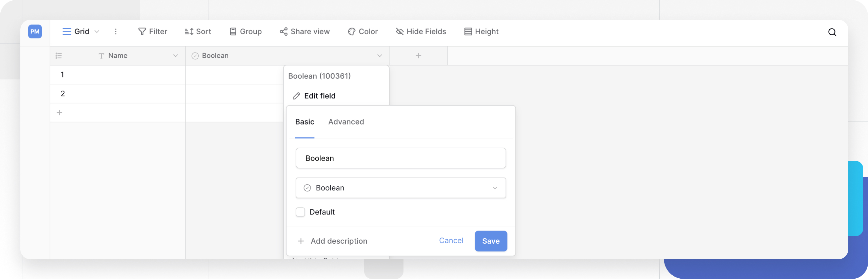Open the search magnifier icon

pyautogui.click(x=832, y=32)
